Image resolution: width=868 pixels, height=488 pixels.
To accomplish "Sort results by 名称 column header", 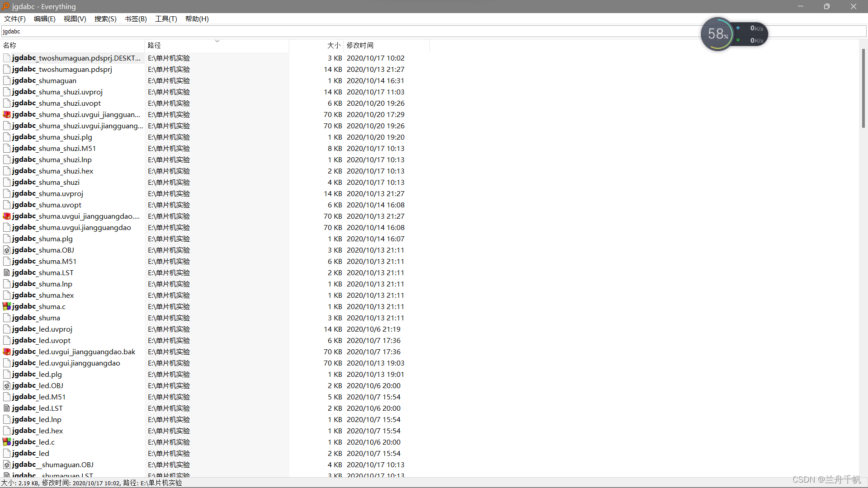I will (x=10, y=45).
